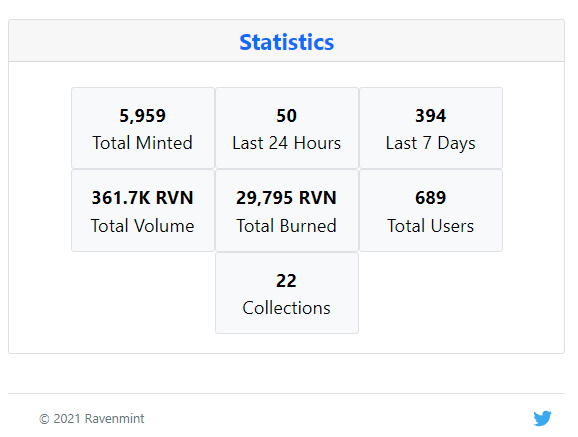Click the 394 value in Last 7 Days
The height and width of the screenshot is (437, 578).
[x=431, y=115]
